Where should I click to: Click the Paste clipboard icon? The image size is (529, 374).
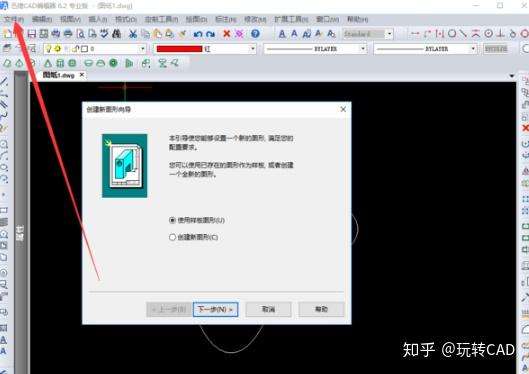coord(157,34)
